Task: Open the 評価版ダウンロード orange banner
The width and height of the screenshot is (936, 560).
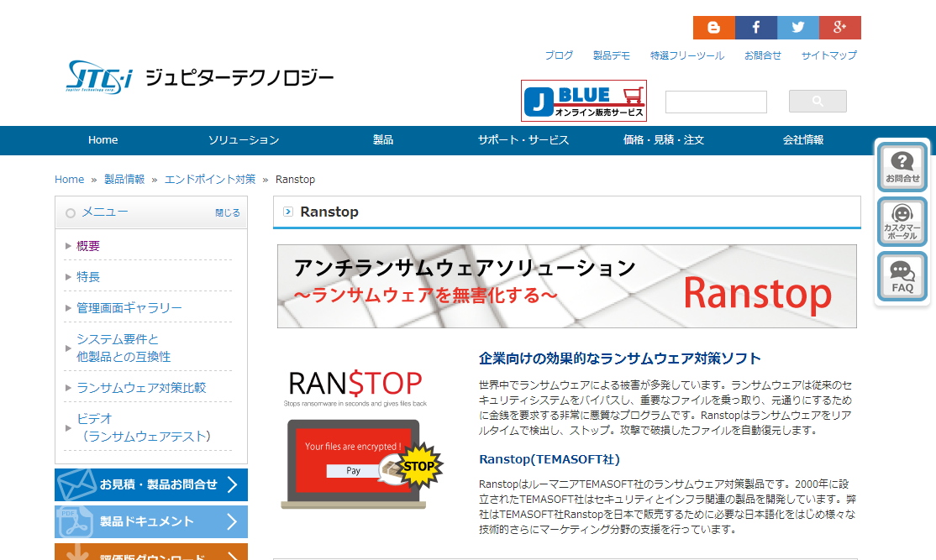Action: click(151, 552)
